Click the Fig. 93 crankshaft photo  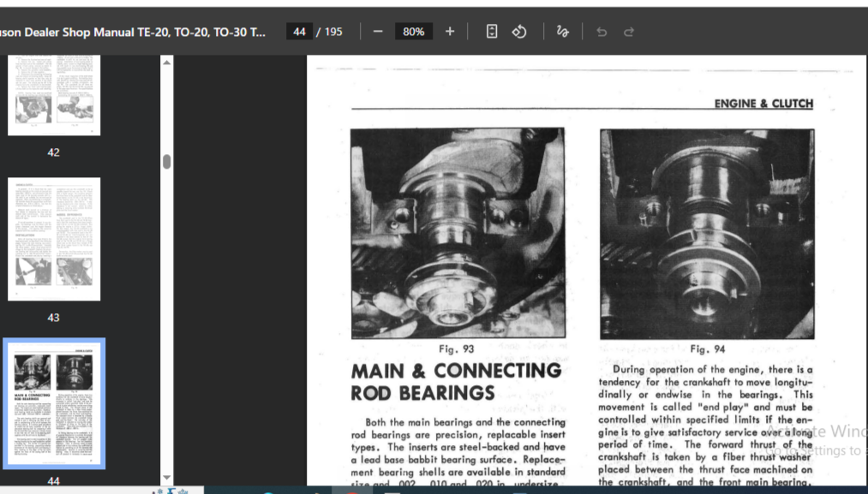pos(458,233)
